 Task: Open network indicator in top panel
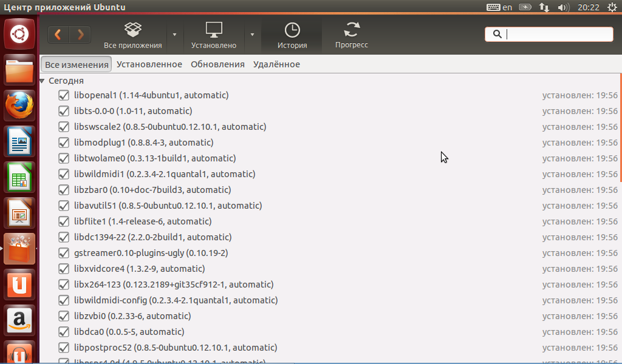544,7
